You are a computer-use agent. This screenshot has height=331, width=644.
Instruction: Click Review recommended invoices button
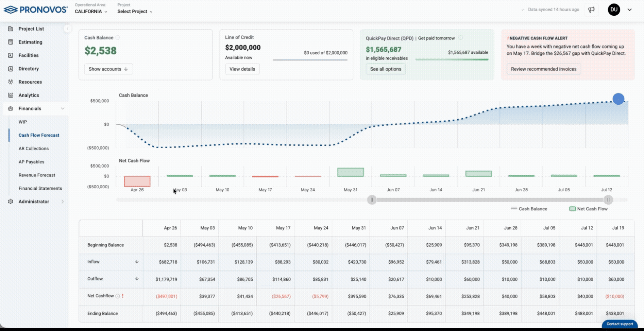click(x=544, y=69)
